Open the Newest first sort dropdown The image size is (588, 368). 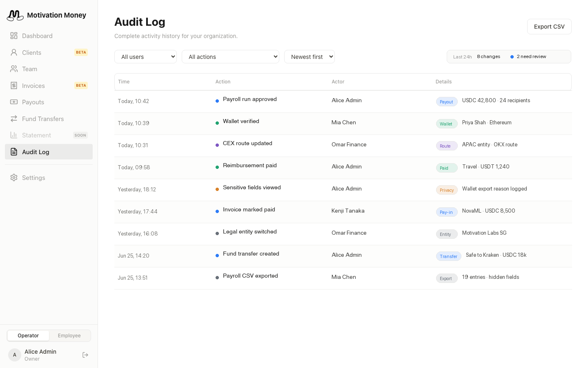[310, 57]
